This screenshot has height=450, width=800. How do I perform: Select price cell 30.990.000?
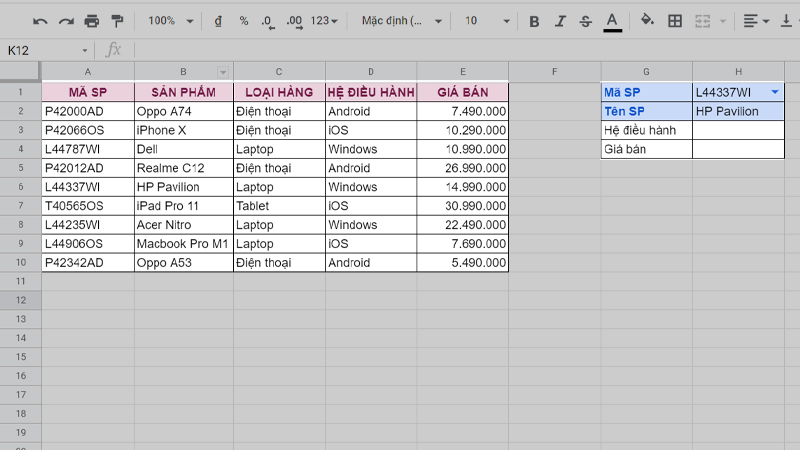pyautogui.click(x=463, y=206)
